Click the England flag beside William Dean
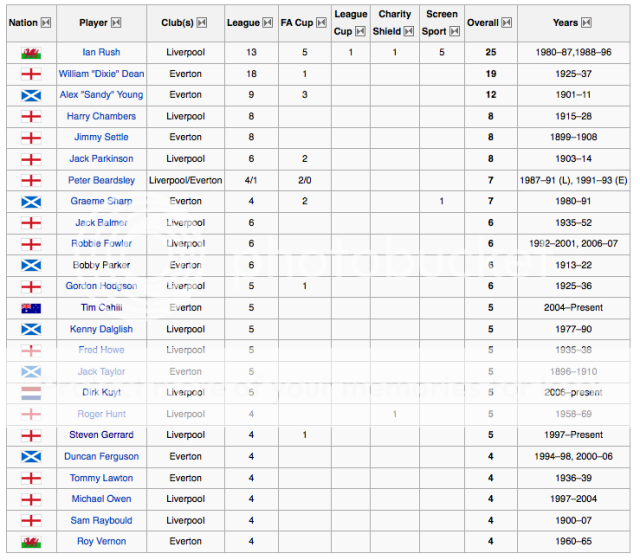 [x=31, y=74]
